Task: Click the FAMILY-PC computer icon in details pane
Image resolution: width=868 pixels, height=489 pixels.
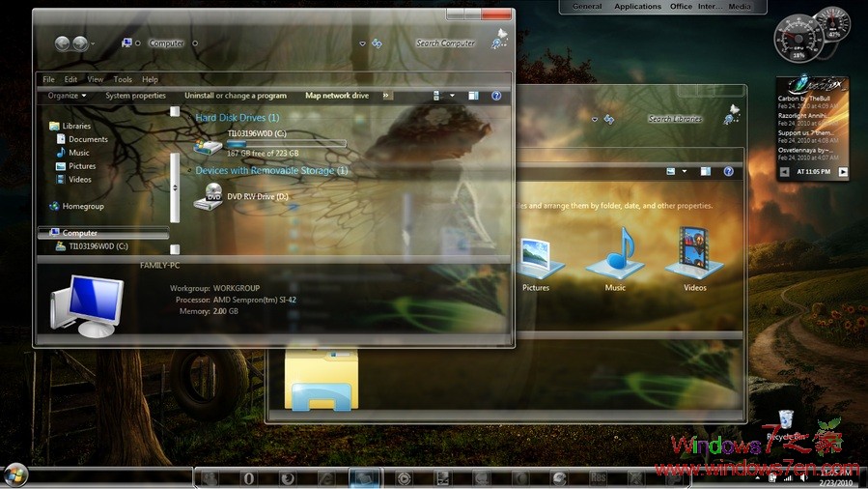Action: [x=87, y=305]
